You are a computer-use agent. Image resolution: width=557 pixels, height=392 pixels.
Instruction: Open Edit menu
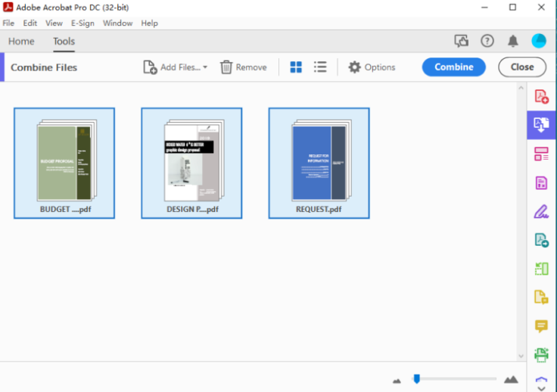tap(30, 23)
